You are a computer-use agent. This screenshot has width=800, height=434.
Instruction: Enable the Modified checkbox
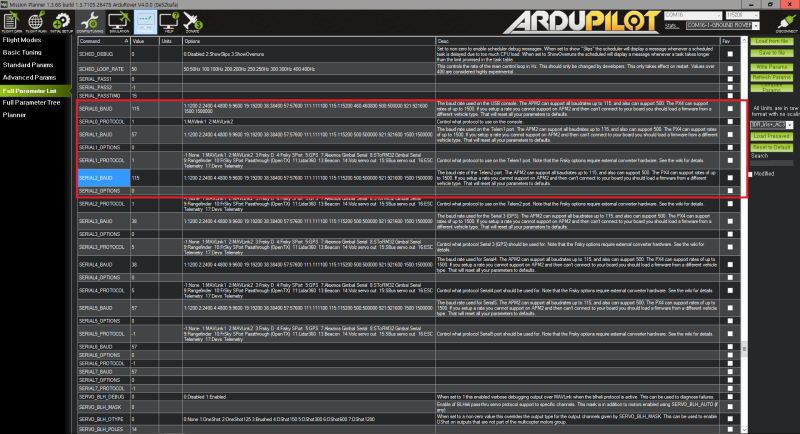point(751,174)
